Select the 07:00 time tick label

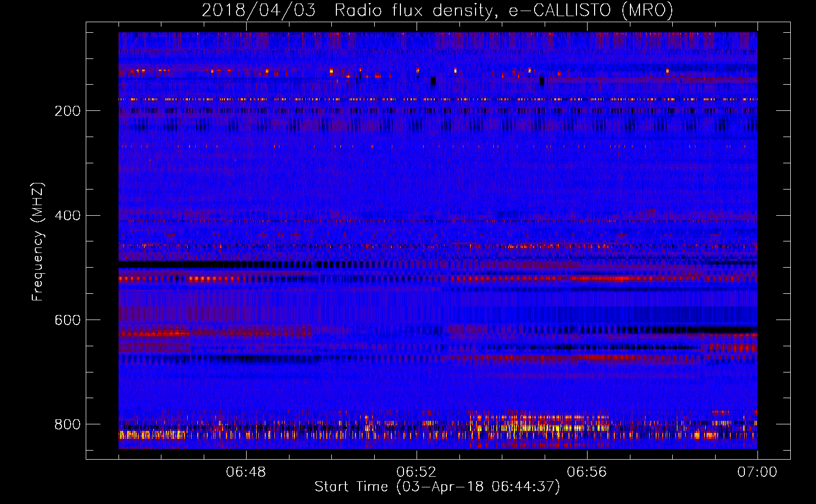pos(757,472)
